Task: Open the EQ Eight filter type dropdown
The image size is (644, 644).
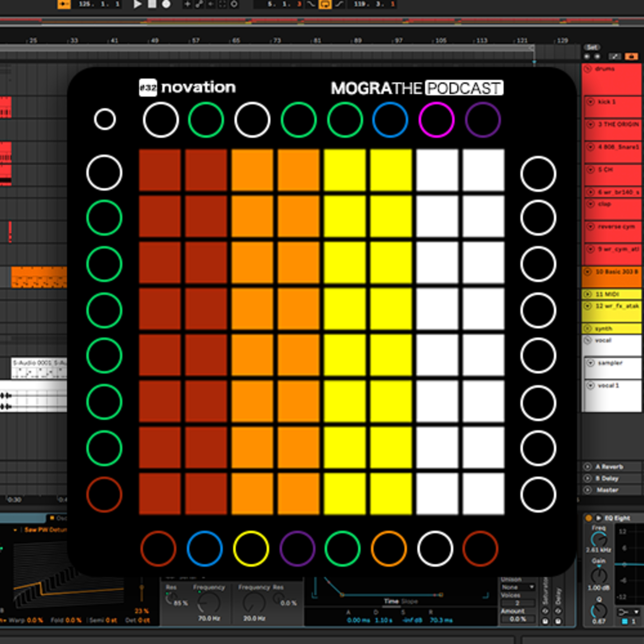Action: [x=629, y=612]
